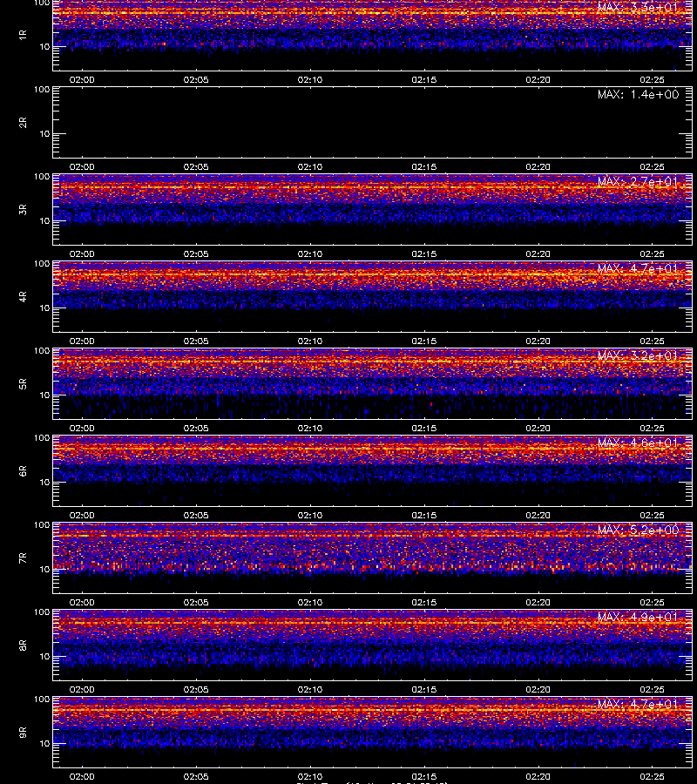Image resolution: width=697 pixels, height=784 pixels.
Task: Click the 02:00 tick label below 7R panel
Action: click(82, 602)
